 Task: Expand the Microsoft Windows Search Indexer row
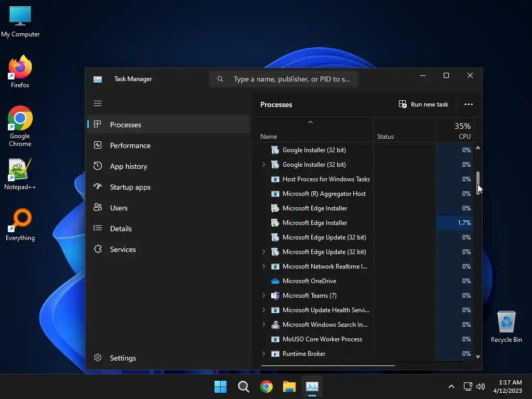click(x=263, y=325)
